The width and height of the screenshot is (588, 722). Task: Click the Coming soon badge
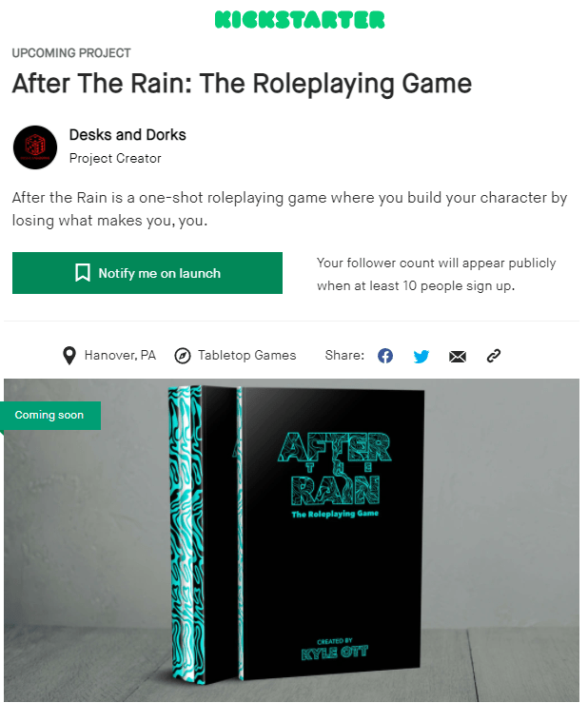point(50,416)
